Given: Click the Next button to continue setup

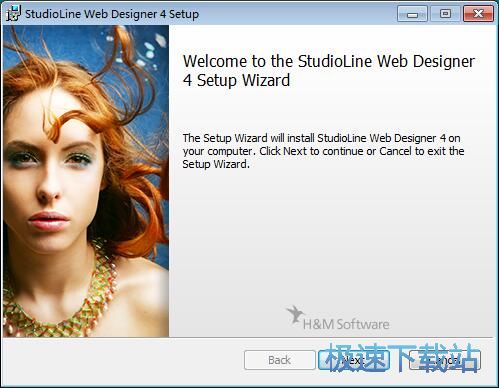Looking at the screenshot, I should 354,360.
